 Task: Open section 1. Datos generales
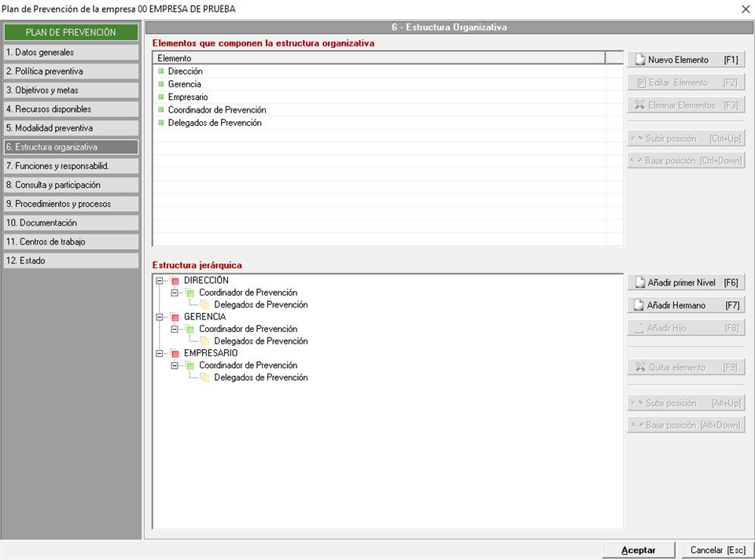pyautogui.click(x=72, y=53)
